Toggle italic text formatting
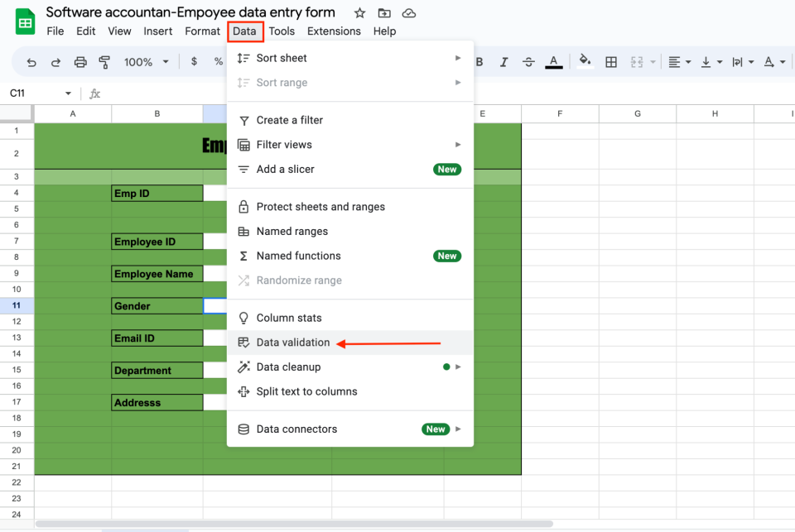The height and width of the screenshot is (532, 795). 503,62
